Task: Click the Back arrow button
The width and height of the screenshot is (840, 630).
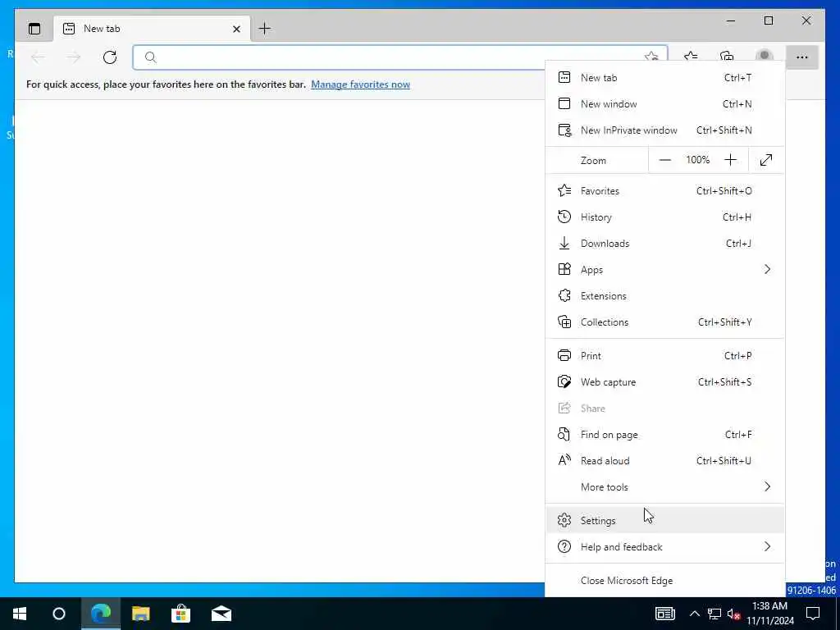Action: coord(38,57)
